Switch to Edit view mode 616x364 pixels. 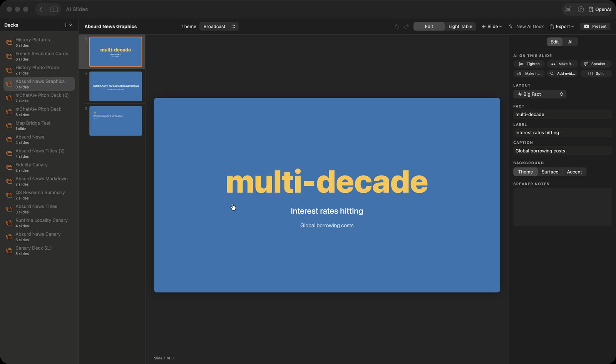(x=429, y=27)
